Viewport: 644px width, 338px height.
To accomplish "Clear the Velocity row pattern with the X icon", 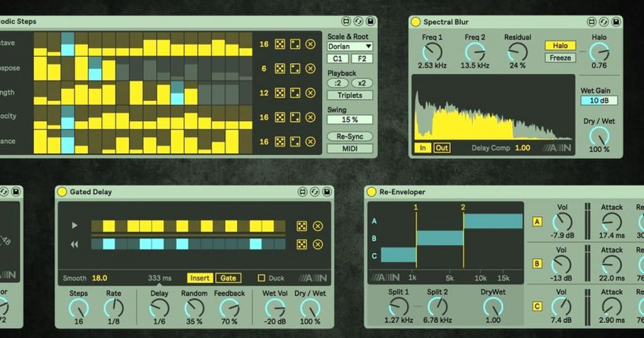I will click(310, 118).
